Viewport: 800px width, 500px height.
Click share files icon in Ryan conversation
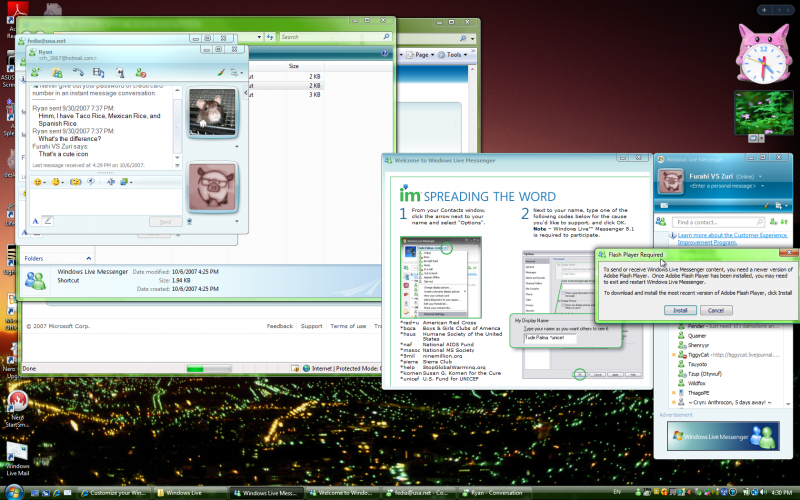(x=57, y=72)
